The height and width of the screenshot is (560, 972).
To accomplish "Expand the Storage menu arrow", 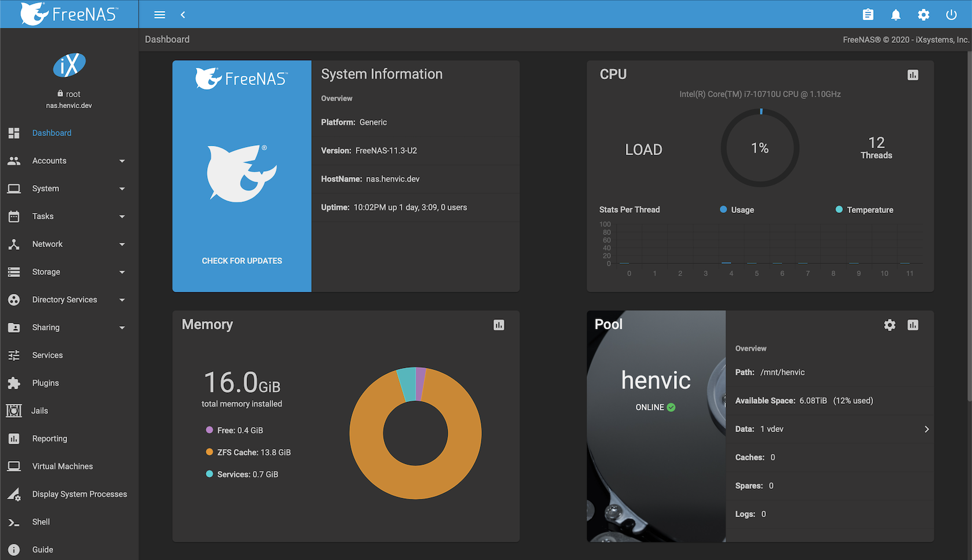I will click(122, 272).
